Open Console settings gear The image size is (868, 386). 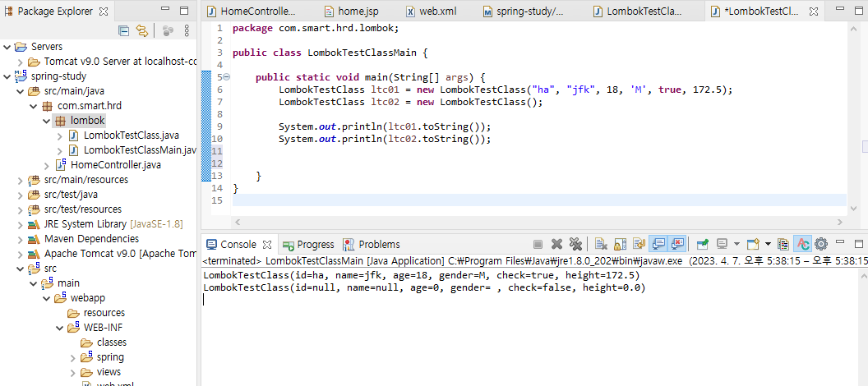(x=821, y=244)
